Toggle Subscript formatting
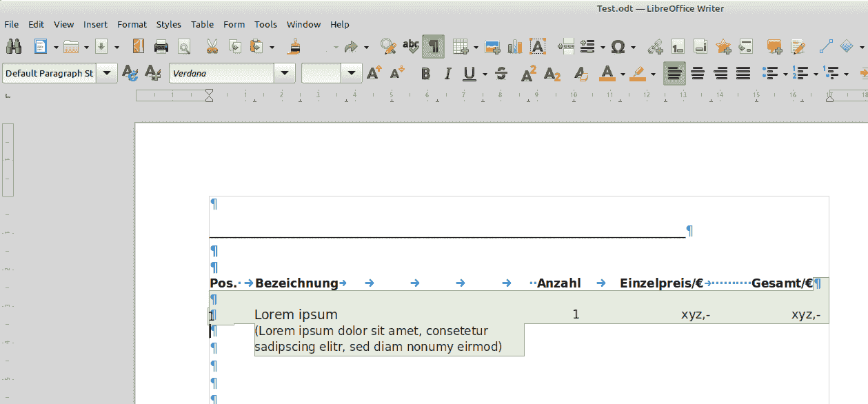868x404 pixels. pyautogui.click(x=552, y=73)
